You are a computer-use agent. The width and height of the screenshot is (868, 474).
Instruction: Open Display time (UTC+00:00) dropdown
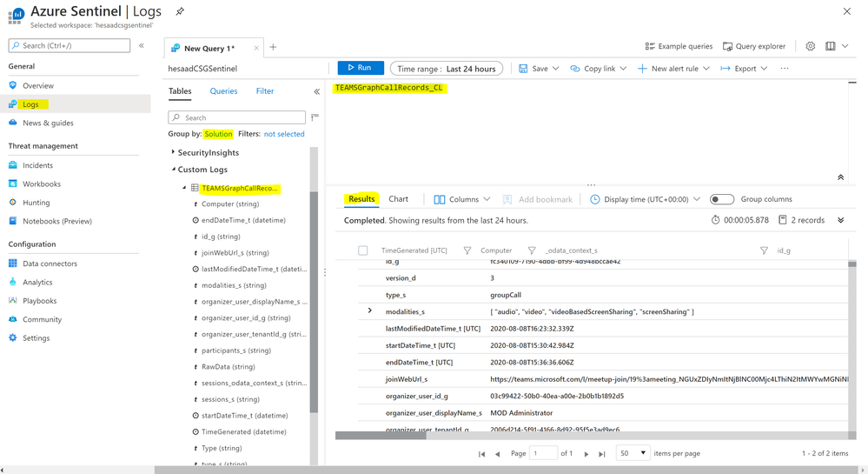645,199
